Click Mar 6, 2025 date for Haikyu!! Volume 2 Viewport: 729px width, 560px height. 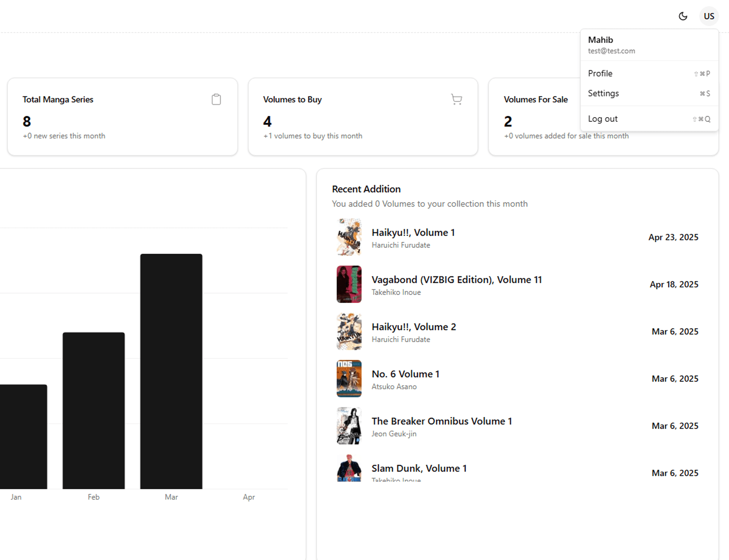(675, 331)
